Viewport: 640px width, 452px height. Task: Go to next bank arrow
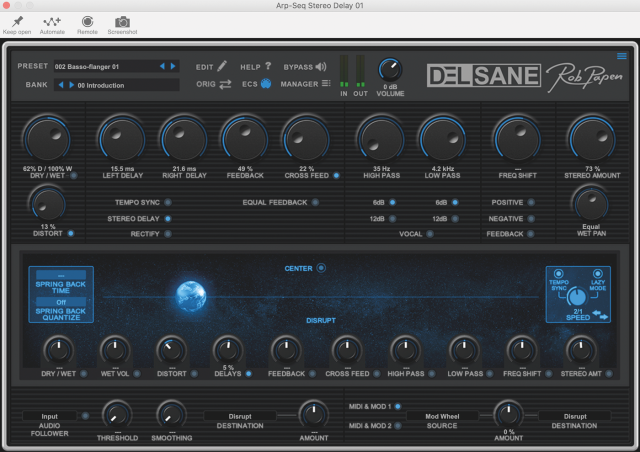71,85
